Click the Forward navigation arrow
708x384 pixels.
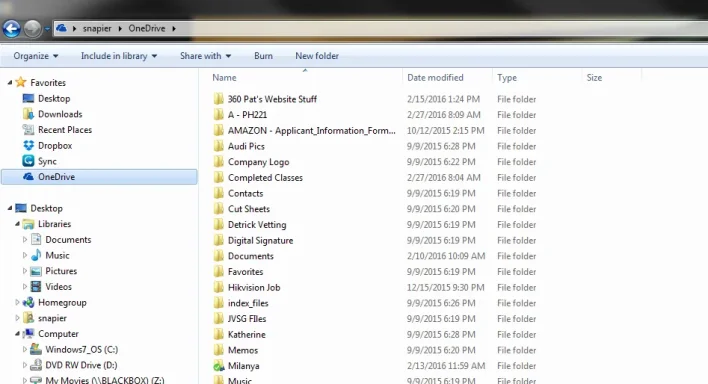[x=32, y=29]
